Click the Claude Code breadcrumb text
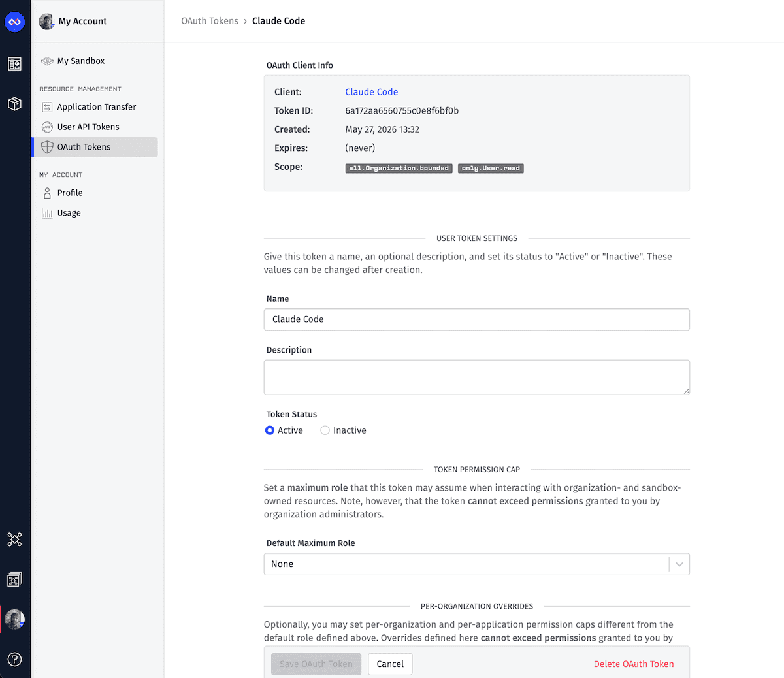784x678 pixels. coord(278,21)
